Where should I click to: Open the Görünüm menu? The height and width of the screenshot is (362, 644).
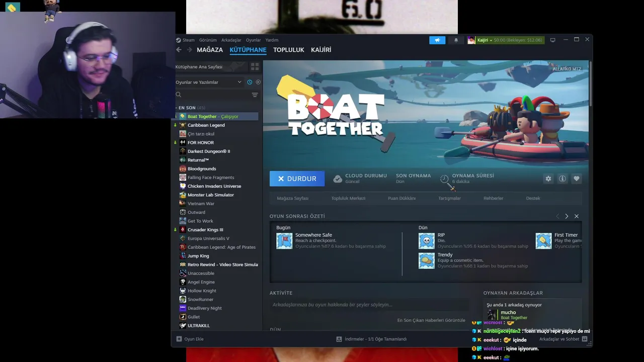[208, 40]
